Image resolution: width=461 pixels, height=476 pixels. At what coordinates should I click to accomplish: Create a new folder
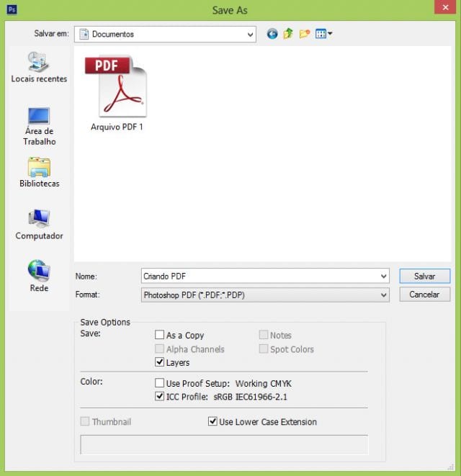pos(304,34)
